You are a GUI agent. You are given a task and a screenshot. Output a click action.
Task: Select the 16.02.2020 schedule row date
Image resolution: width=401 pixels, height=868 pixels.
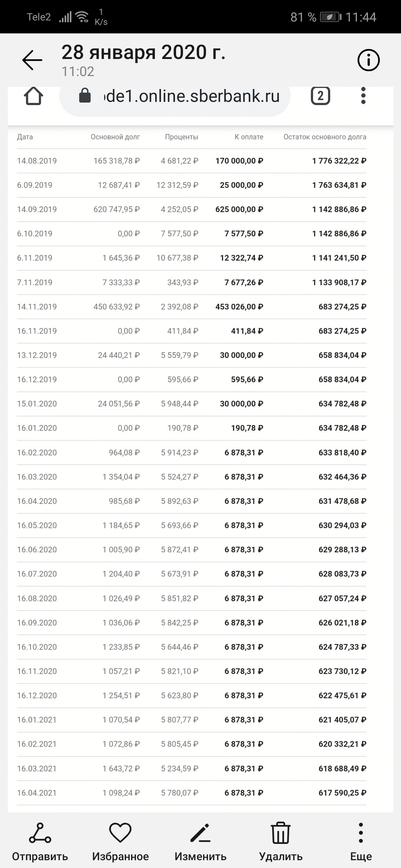[x=37, y=453]
